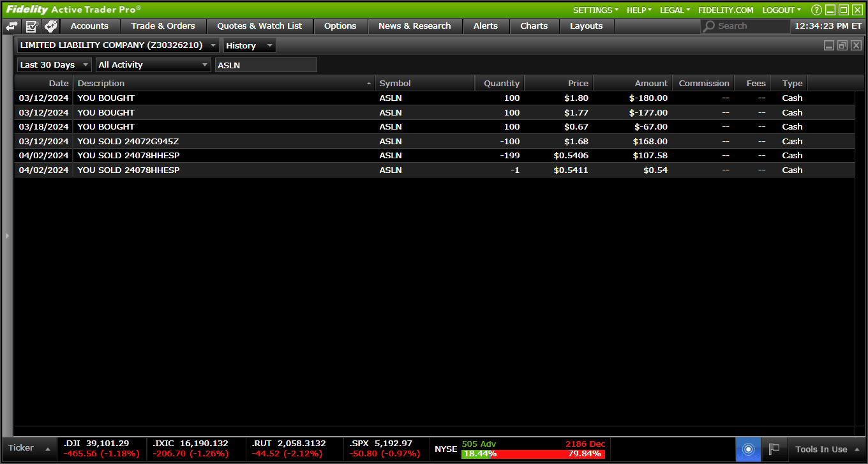
Task: Open the Options menu
Action: click(340, 26)
